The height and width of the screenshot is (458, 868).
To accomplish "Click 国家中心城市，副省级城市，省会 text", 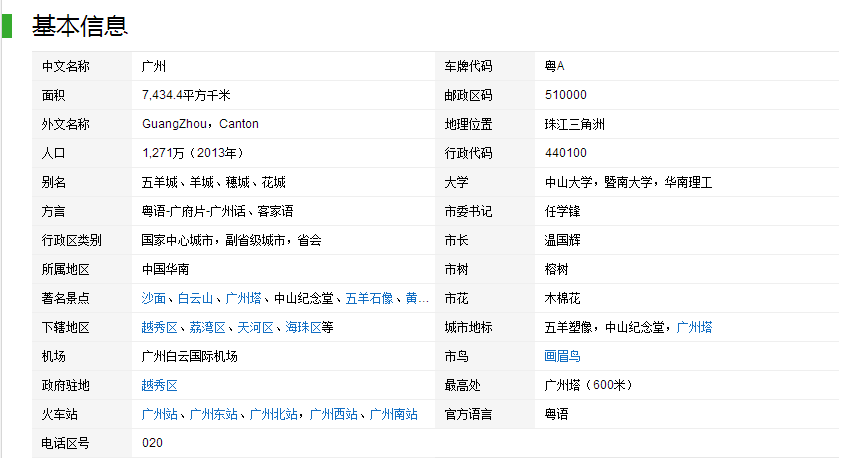I will click(x=231, y=240).
